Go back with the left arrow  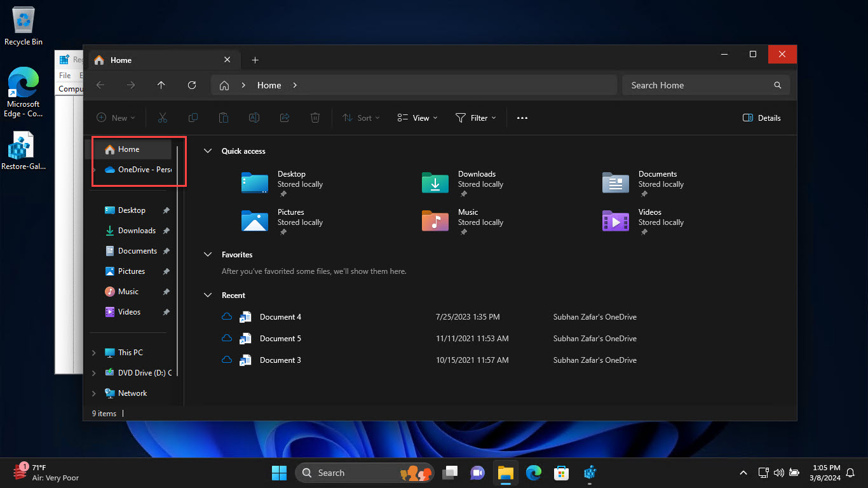point(100,85)
